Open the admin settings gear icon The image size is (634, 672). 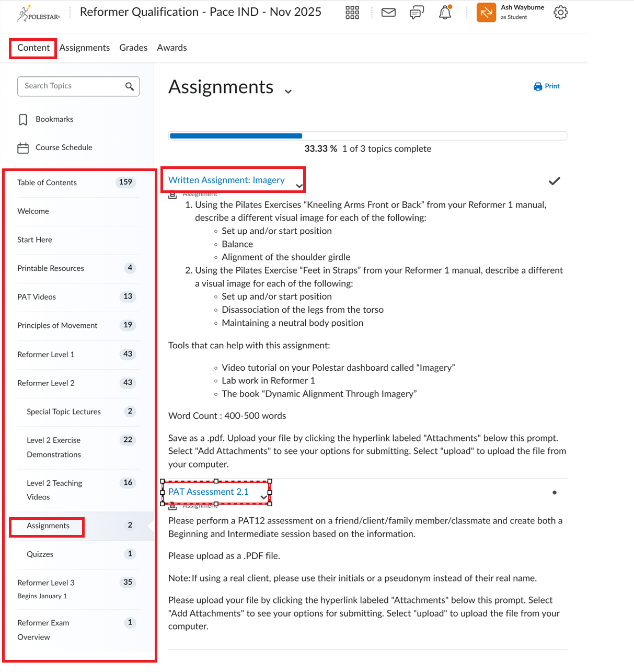[560, 13]
